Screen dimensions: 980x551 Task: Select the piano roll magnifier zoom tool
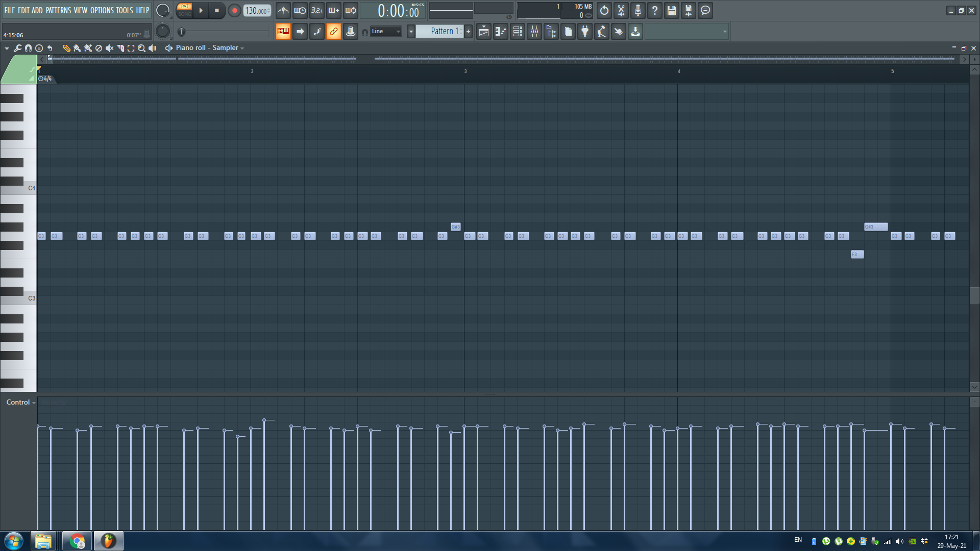click(141, 48)
